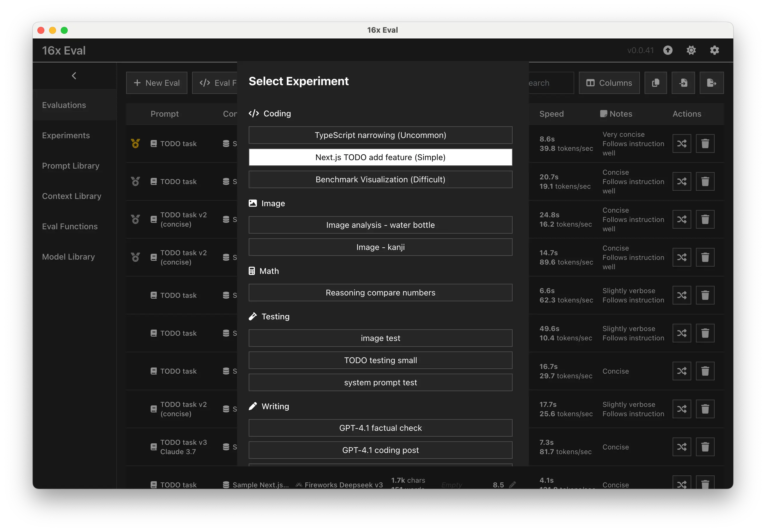Open the Prompt Library section

point(74,166)
